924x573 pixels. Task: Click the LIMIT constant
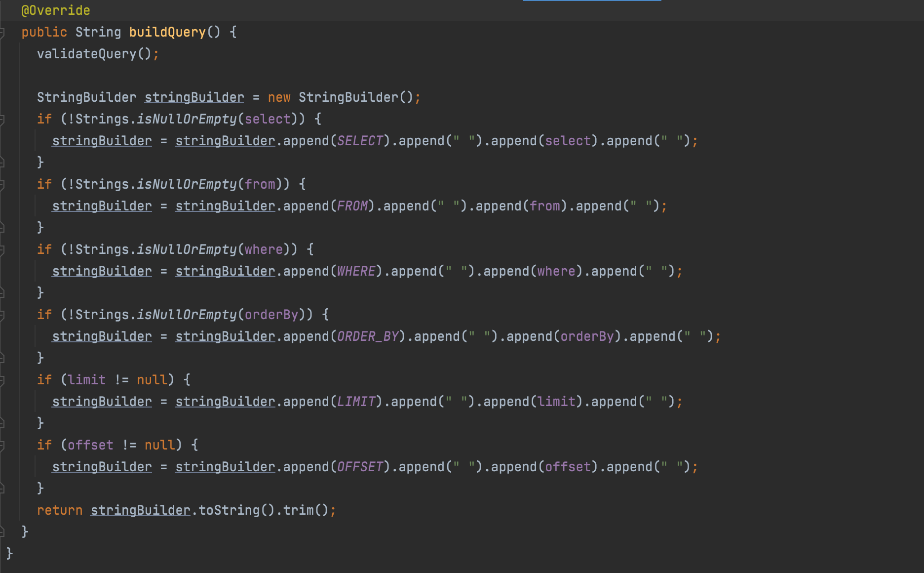click(356, 402)
